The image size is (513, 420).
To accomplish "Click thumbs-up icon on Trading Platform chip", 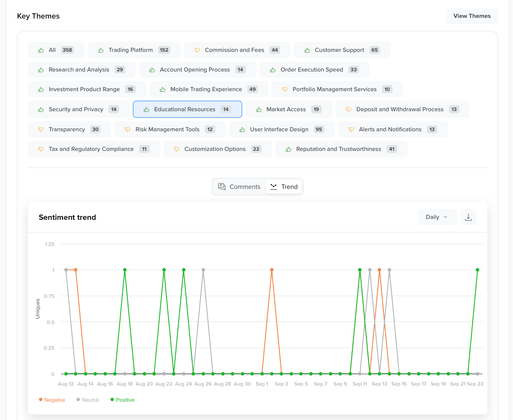I will tap(101, 50).
